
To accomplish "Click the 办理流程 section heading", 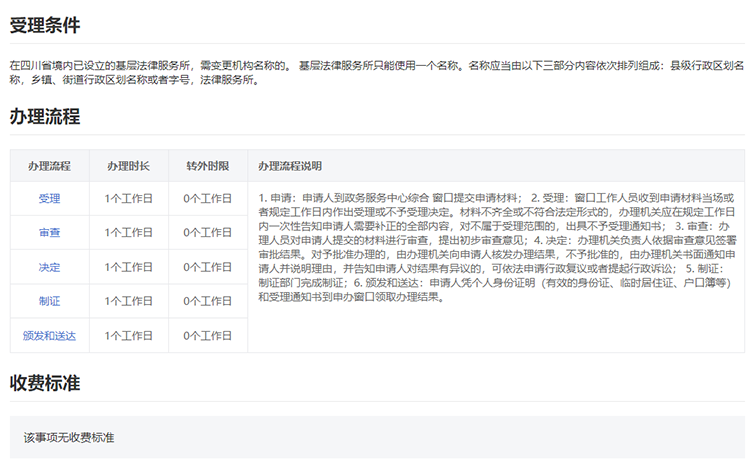I will point(45,116).
